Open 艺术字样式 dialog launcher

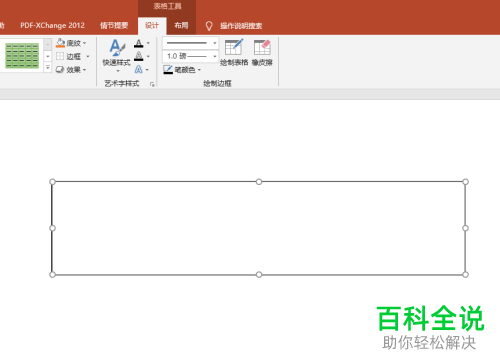152,84
